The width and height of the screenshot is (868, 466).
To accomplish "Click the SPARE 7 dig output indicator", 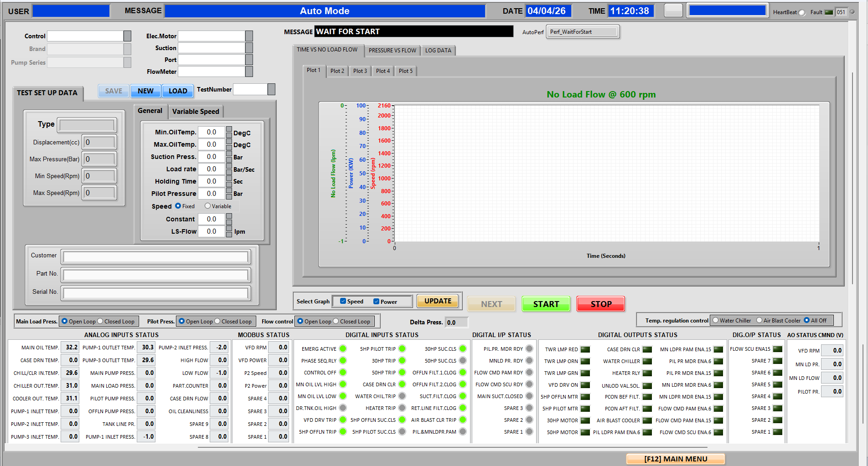I will (778, 361).
